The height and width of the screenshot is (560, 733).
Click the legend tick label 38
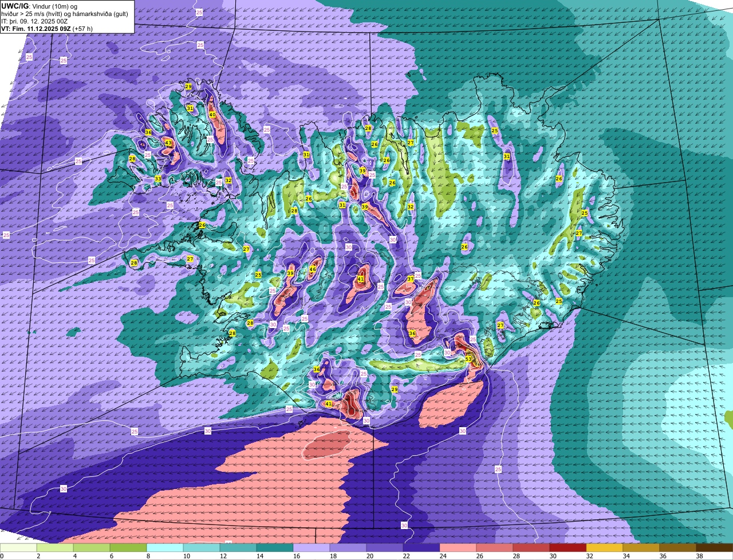[x=700, y=556]
